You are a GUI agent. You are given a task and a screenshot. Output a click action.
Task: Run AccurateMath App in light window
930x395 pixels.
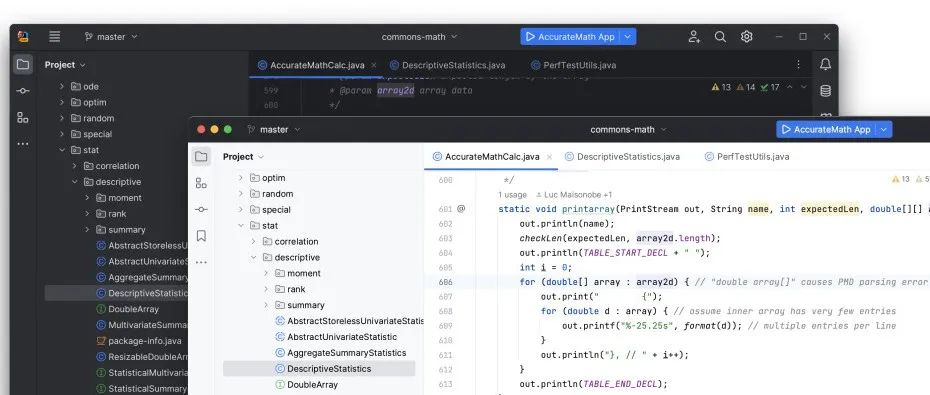coord(826,129)
